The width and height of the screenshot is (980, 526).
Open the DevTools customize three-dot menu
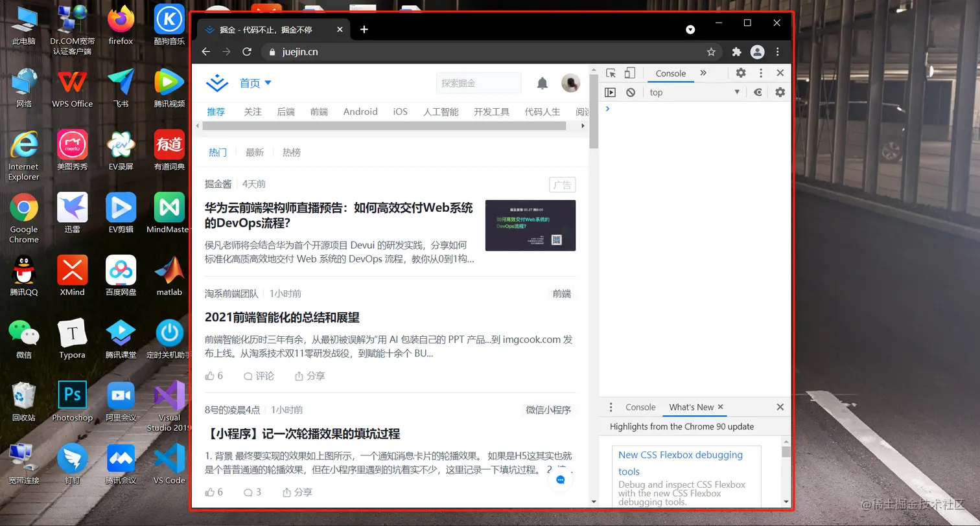tap(761, 73)
